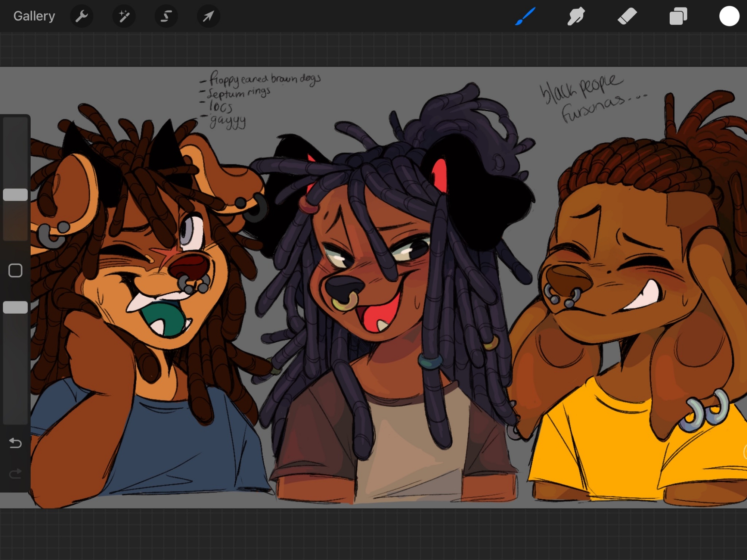Screen dimensions: 747x560
Task: Tap the middle dog's red tongue
Action: (x=381, y=314)
